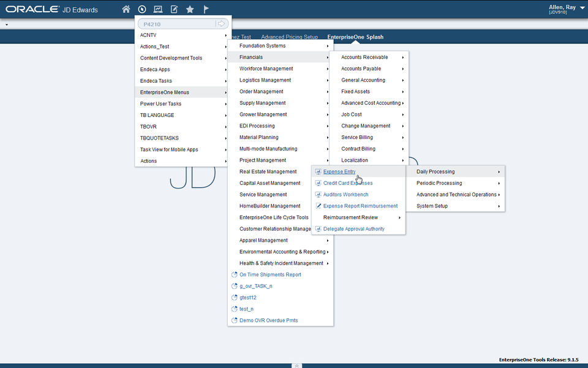Expand Workforce Management arrow
The width and height of the screenshot is (588, 368).
coord(327,69)
